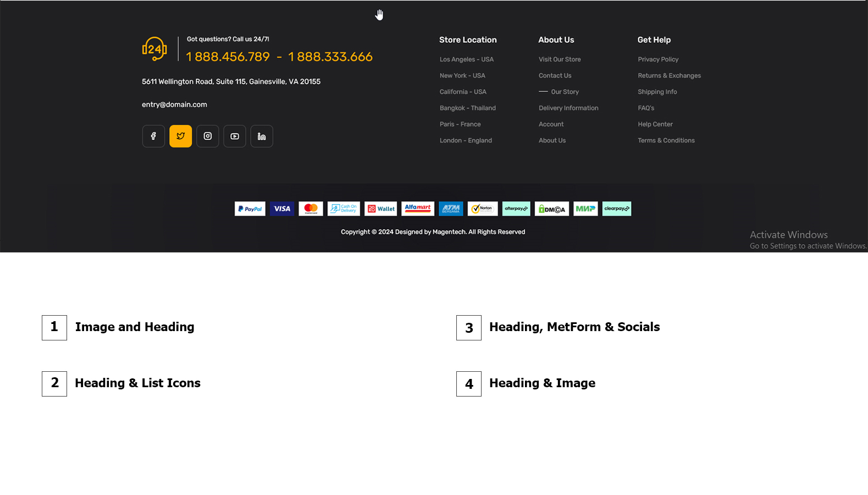Open the YouTube social icon
Screen dimensions: 868x495
(x=235, y=136)
